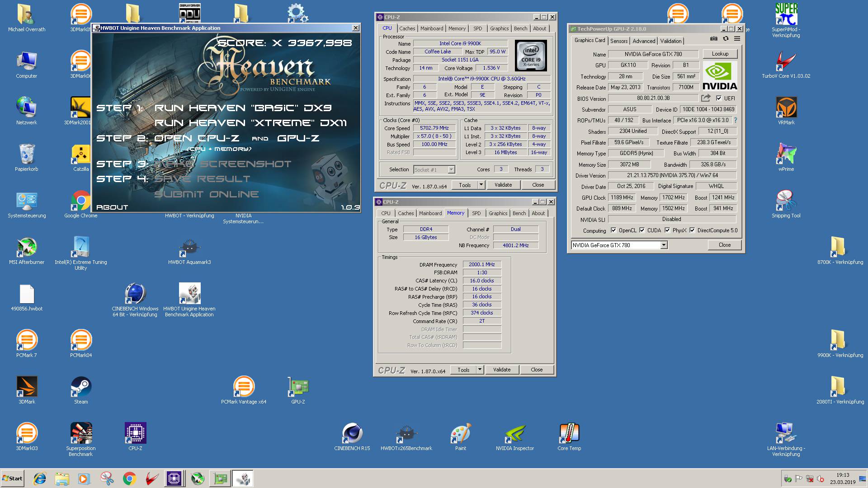Toggle PhysX checkbox in GPU-Z
The image size is (868, 488).
pos(667,230)
